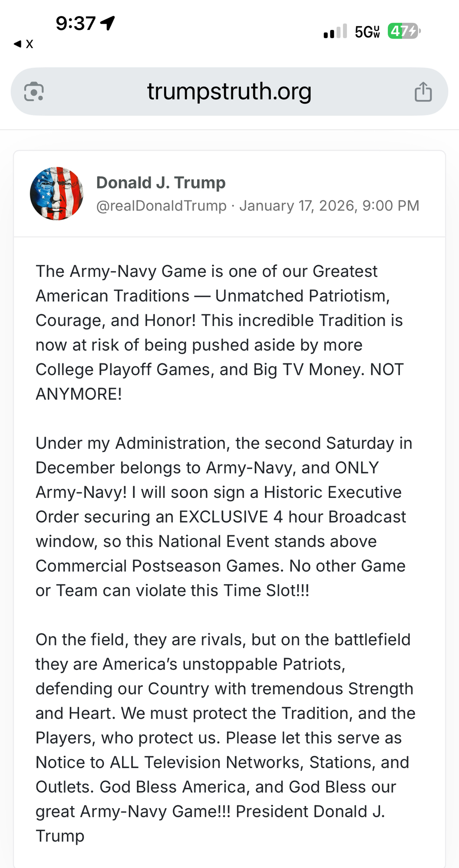Click the @realDonaldTrump handle
The height and width of the screenshot is (868, 459).
(x=161, y=206)
